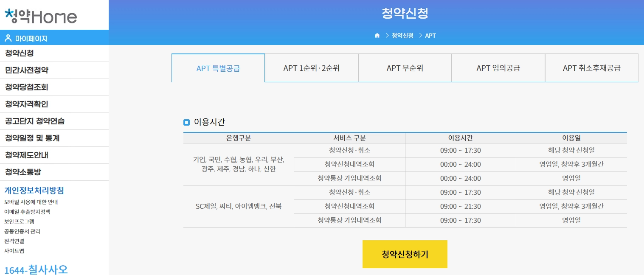The height and width of the screenshot is (275, 644).
Task: Click the home icon in the breadcrumb
Action: coord(377,36)
